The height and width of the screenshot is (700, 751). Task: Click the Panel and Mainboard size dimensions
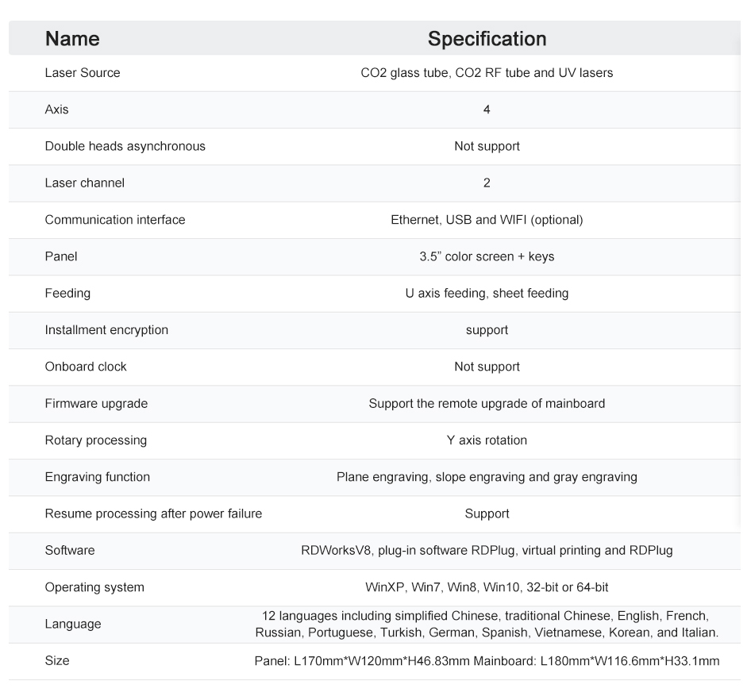coord(487,660)
